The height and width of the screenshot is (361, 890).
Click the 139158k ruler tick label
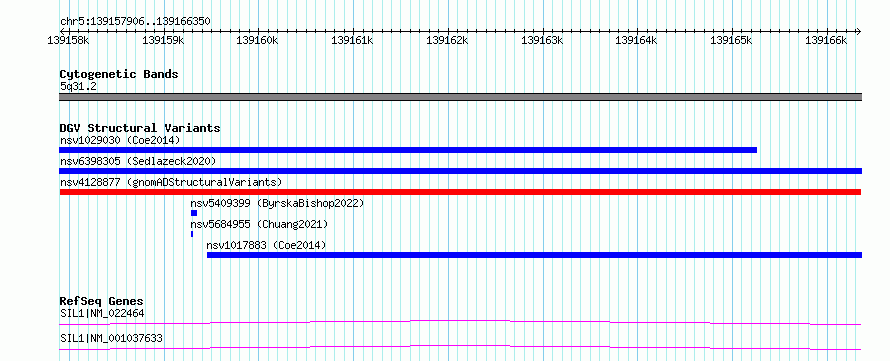[x=68, y=40]
